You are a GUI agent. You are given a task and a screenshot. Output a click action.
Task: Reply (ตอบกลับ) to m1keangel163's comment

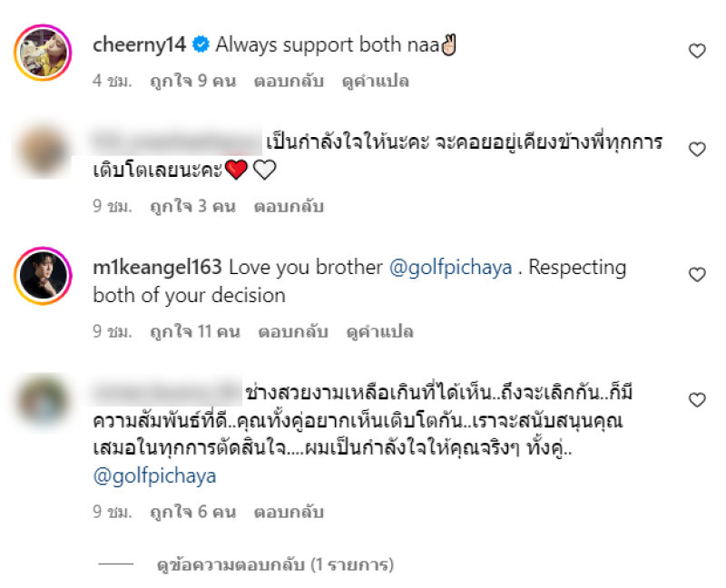293,331
